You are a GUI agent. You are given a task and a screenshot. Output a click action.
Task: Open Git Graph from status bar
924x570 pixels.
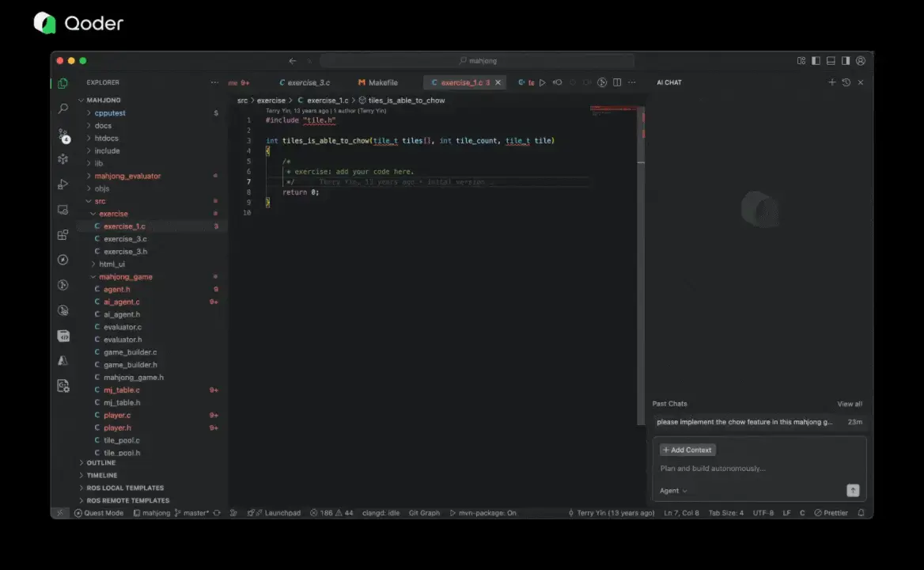[424, 513]
